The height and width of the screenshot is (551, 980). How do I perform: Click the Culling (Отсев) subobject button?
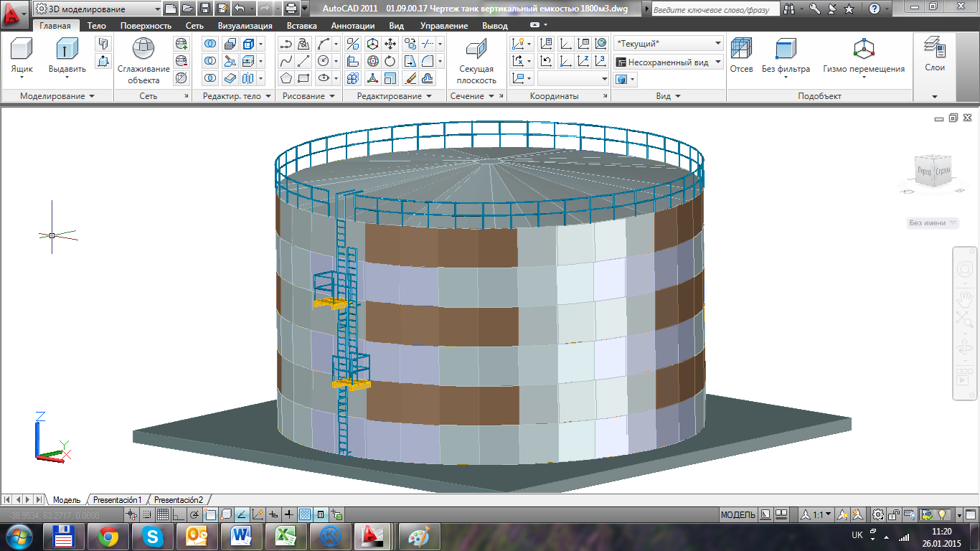pyautogui.click(x=741, y=56)
